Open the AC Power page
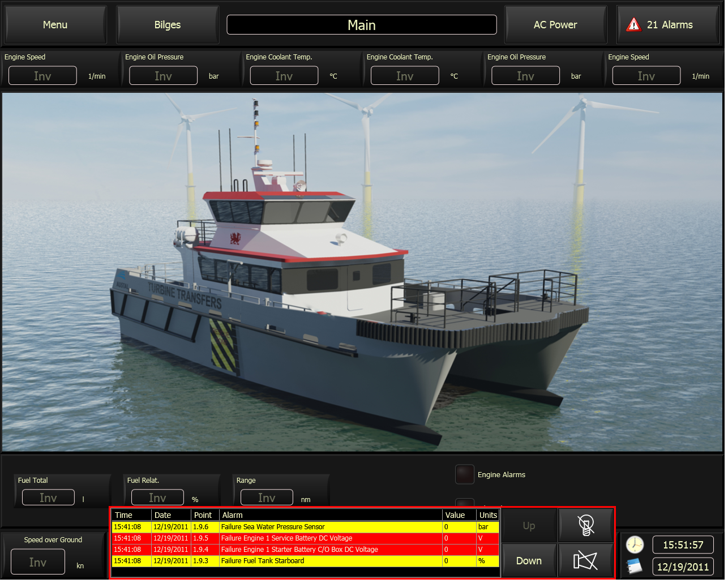728x583 pixels. point(555,25)
